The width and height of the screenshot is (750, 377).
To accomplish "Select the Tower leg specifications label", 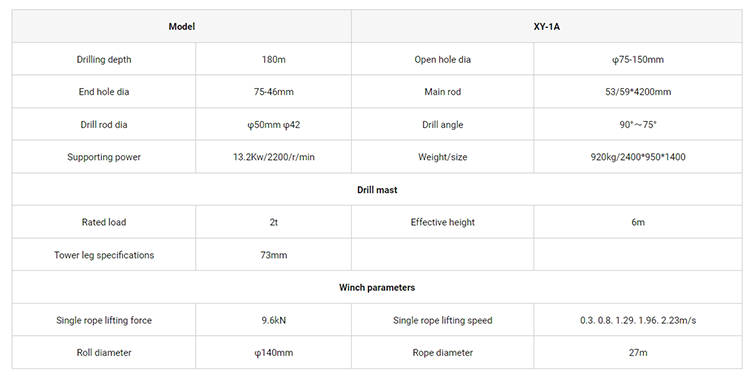I will tap(104, 255).
